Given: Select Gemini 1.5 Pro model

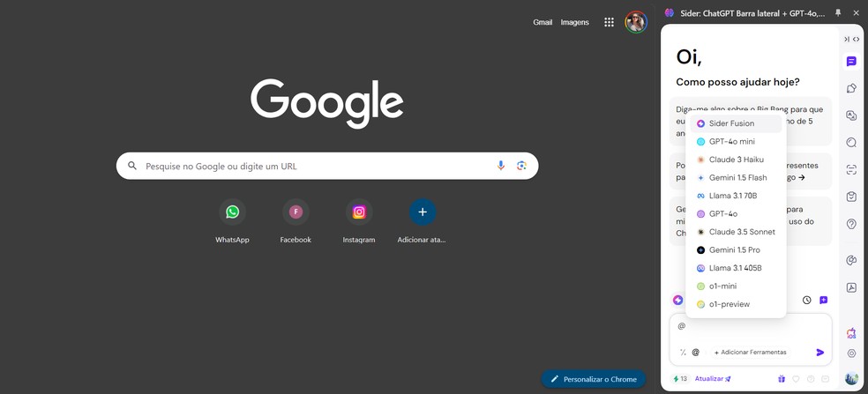Looking at the screenshot, I should coord(736,250).
